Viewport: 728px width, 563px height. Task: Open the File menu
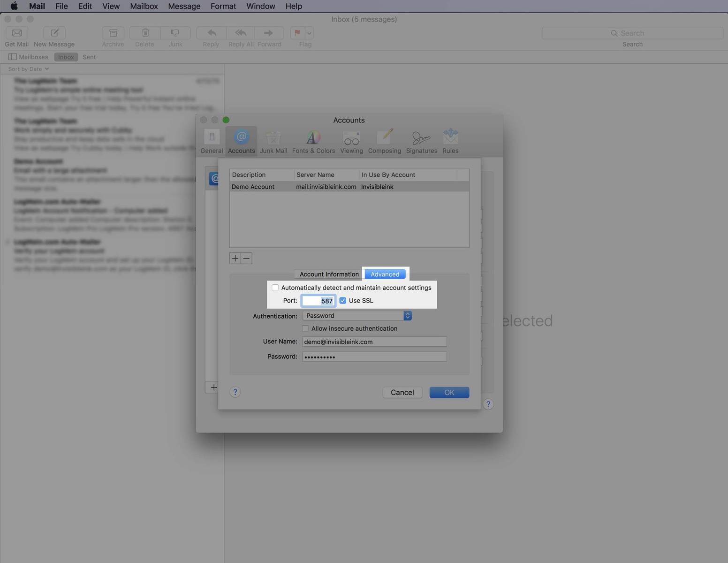tap(61, 6)
